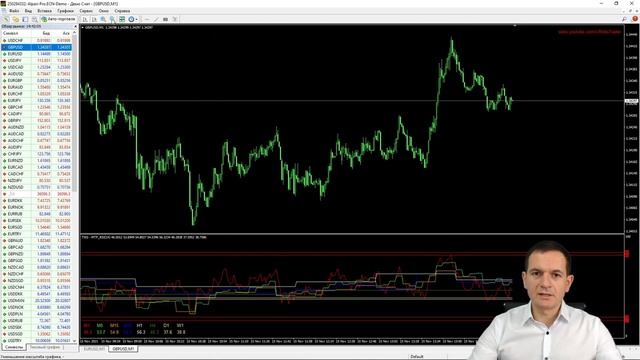Viewport: 640px width, 360px height.
Task: Click the Бид column header
Action: pos(46,33)
